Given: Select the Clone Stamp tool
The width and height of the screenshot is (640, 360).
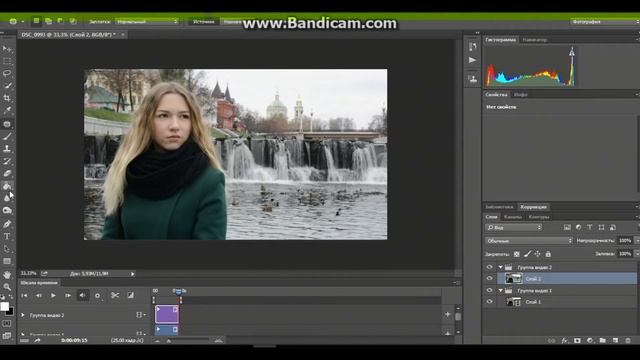Looking at the screenshot, I should 7,149.
